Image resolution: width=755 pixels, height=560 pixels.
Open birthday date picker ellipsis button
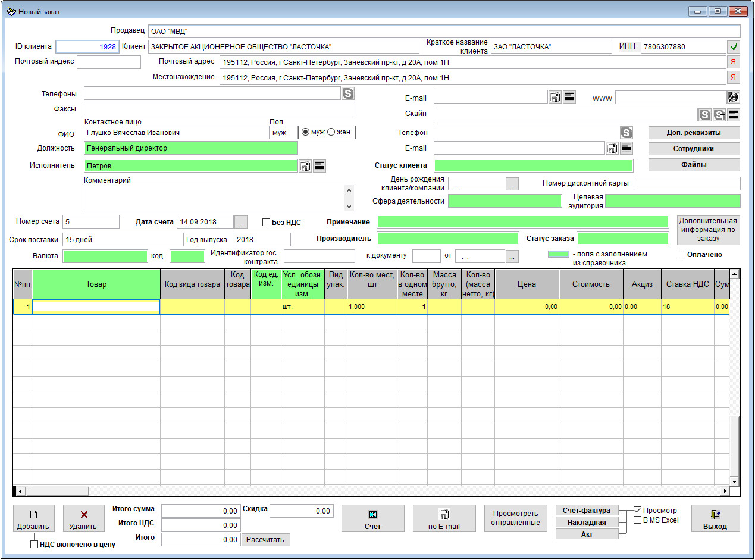coord(512,184)
